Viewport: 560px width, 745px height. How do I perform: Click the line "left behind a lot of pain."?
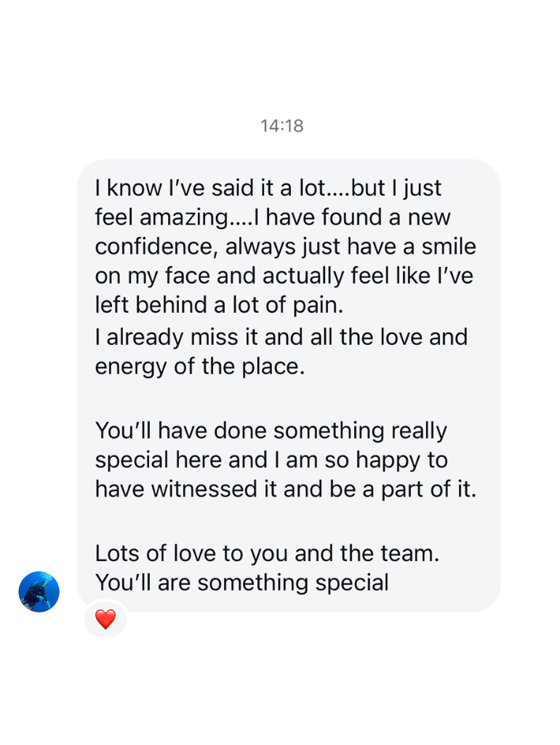click(218, 306)
